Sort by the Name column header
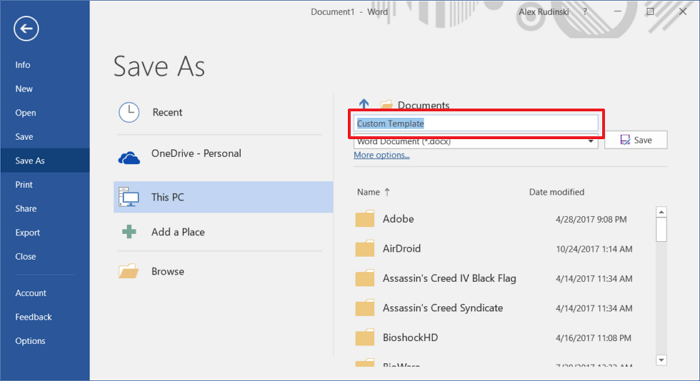The height and width of the screenshot is (381, 700). [368, 192]
